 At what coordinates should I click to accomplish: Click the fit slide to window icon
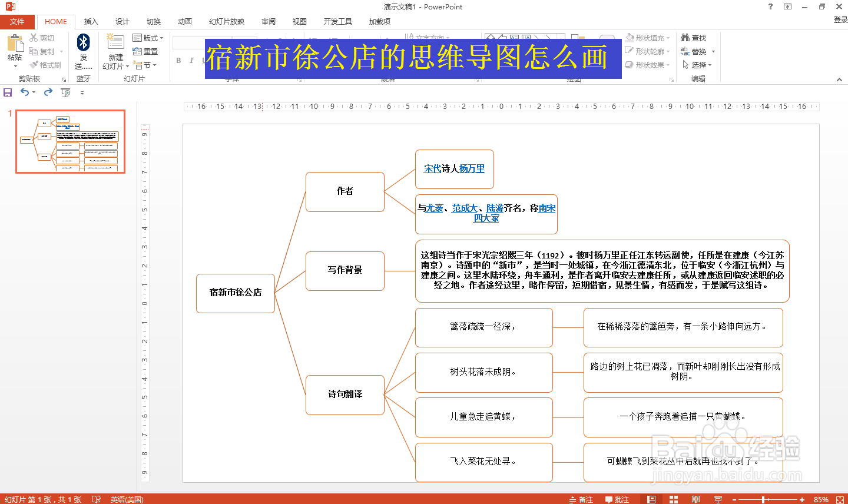pos(840,499)
